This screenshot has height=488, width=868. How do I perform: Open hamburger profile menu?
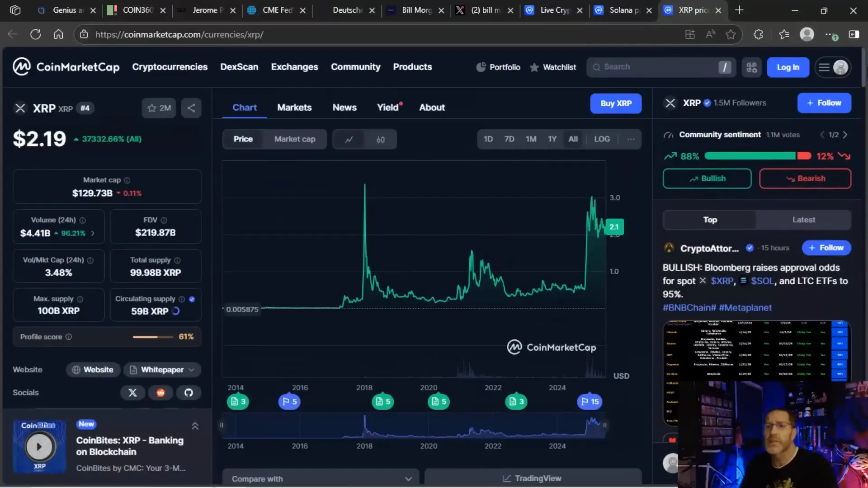click(x=833, y=67)
